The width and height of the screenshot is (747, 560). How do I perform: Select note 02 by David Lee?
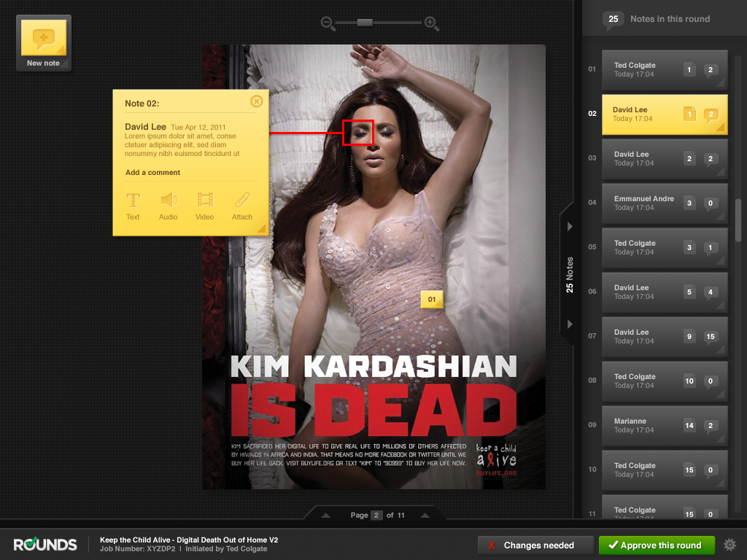pyautogui.click(x=665, y=114)
